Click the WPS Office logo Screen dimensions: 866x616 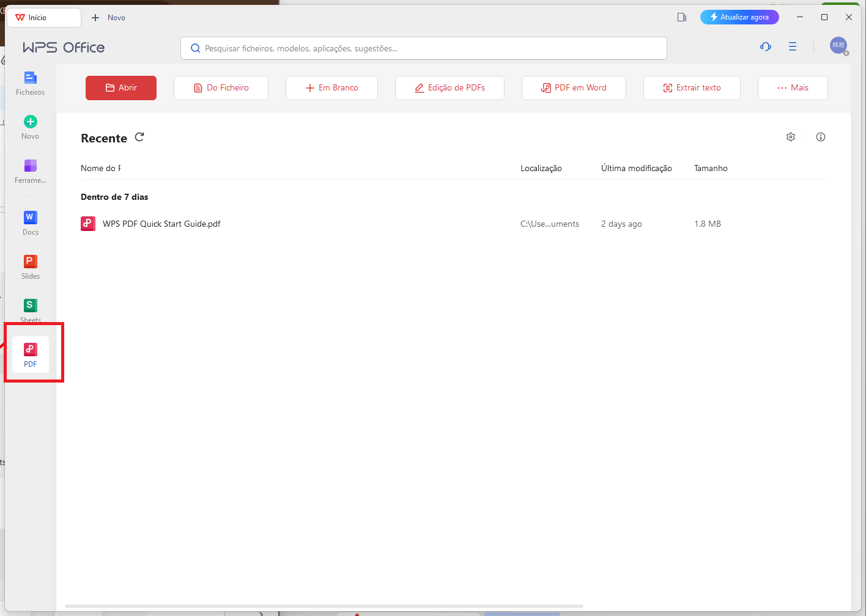(64, 48)
